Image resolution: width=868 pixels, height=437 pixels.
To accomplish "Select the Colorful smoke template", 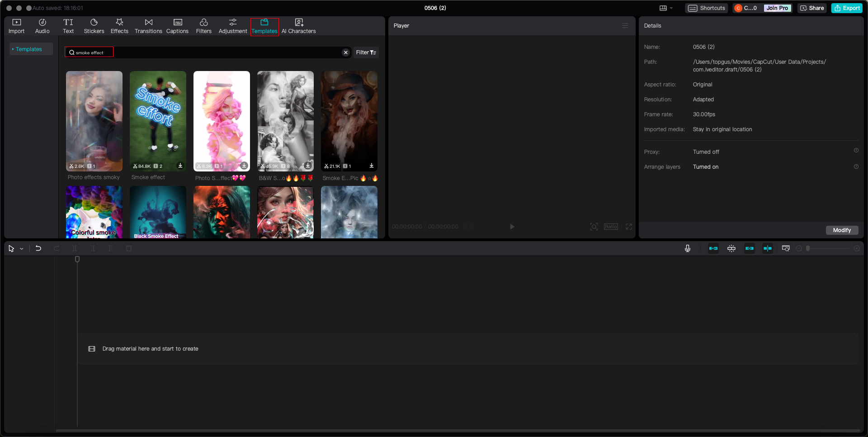I will click(x=94, y=212).
